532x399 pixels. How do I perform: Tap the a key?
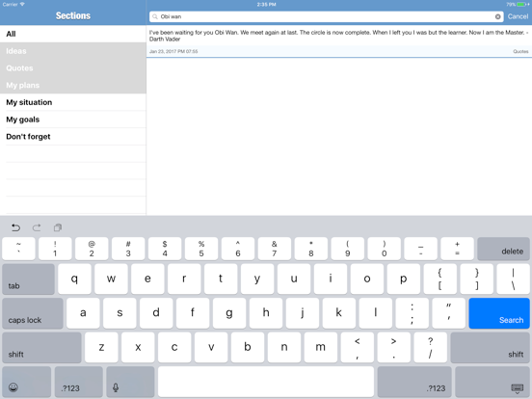click(x=83, y=313)
